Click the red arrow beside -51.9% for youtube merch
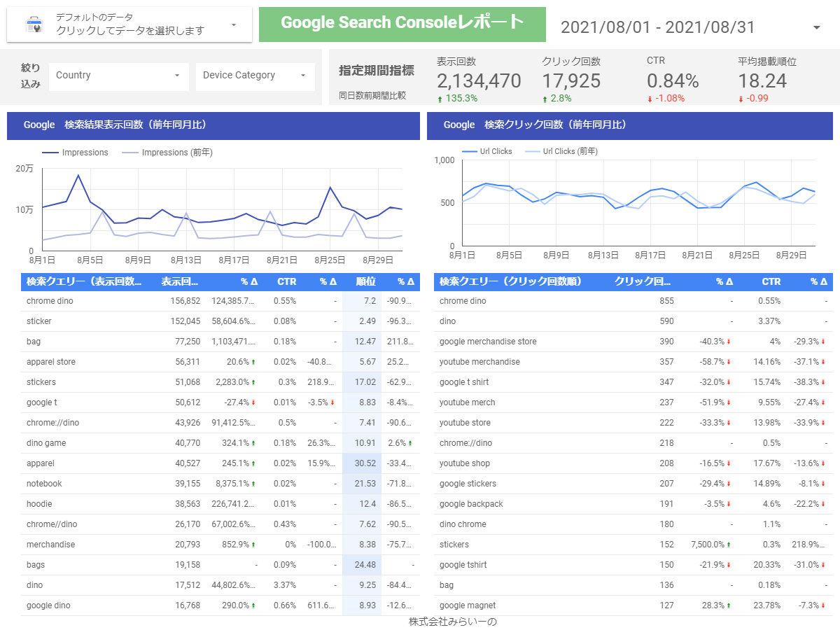This screenshot has width=840, height=630. point(729,402)
